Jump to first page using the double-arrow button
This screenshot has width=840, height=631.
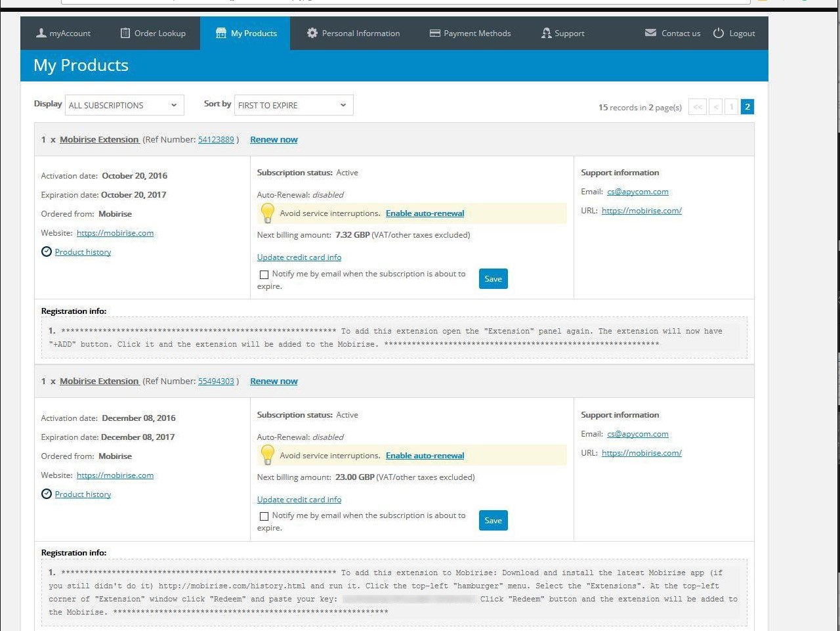tap(697, 107)
